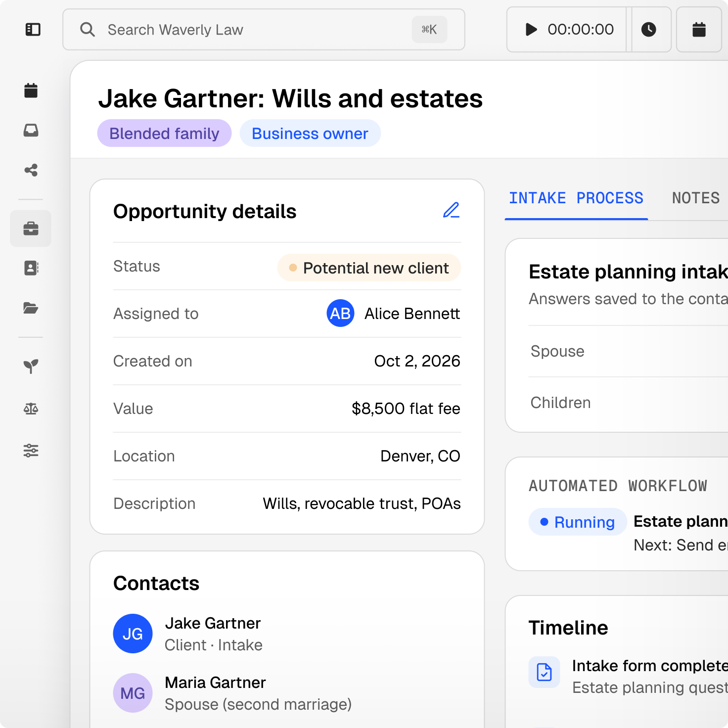728x728 pixels.
Task: Click the timer value 00:00:00
Action: coord(581,30)
